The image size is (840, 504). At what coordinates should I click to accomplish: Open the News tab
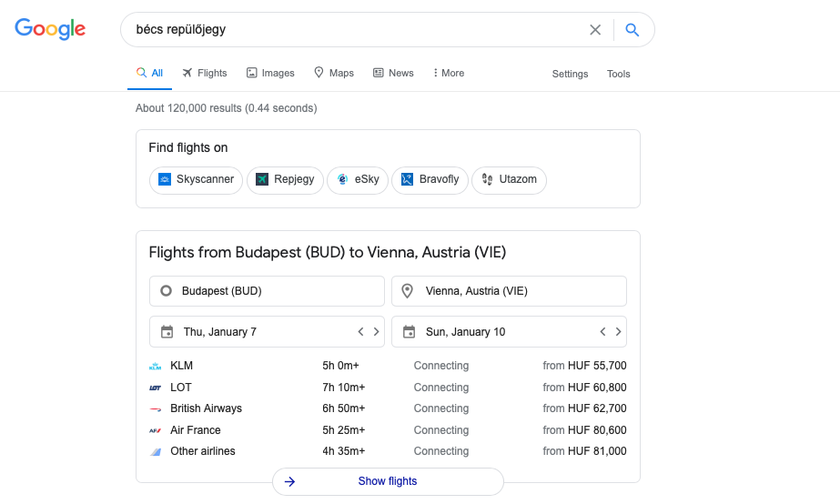(x=393, y=73)
